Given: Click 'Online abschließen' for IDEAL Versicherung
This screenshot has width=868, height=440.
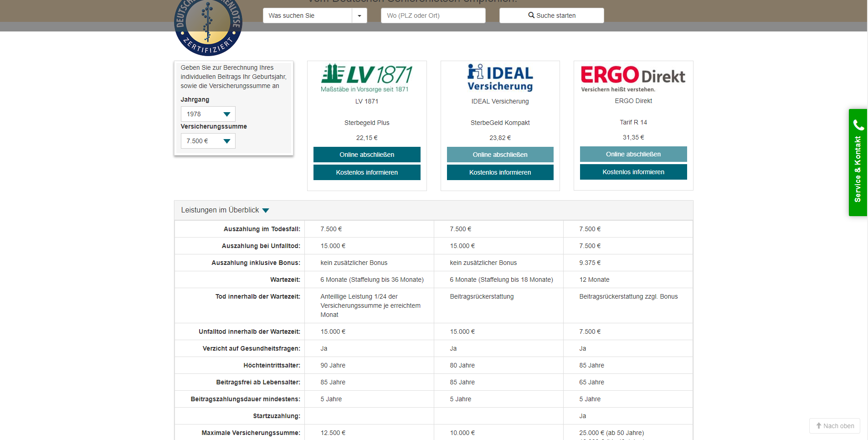Looking at the screenshot, I should point(500,155).
